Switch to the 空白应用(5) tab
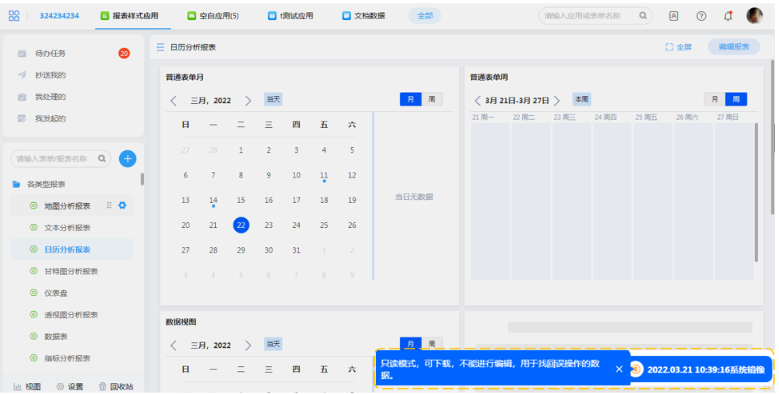 point(213,16)
